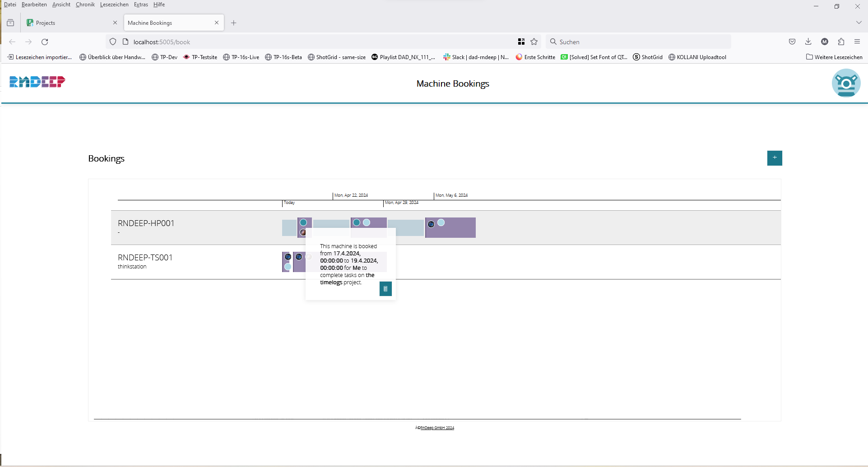Open the ShotGrid - same-size bookmark

pos(337,57)
